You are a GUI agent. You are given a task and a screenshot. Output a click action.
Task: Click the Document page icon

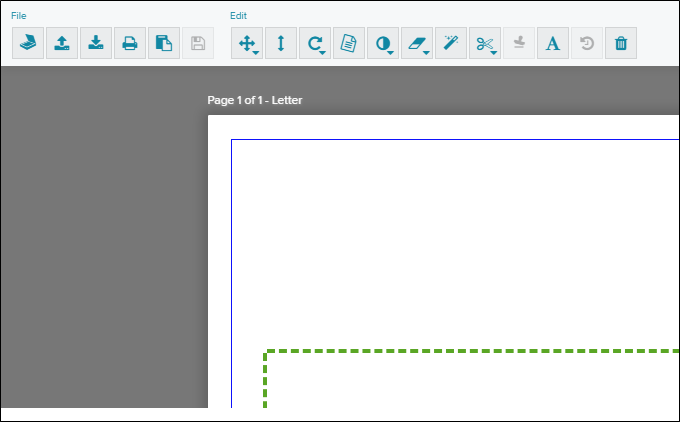[x=349, y=43]
